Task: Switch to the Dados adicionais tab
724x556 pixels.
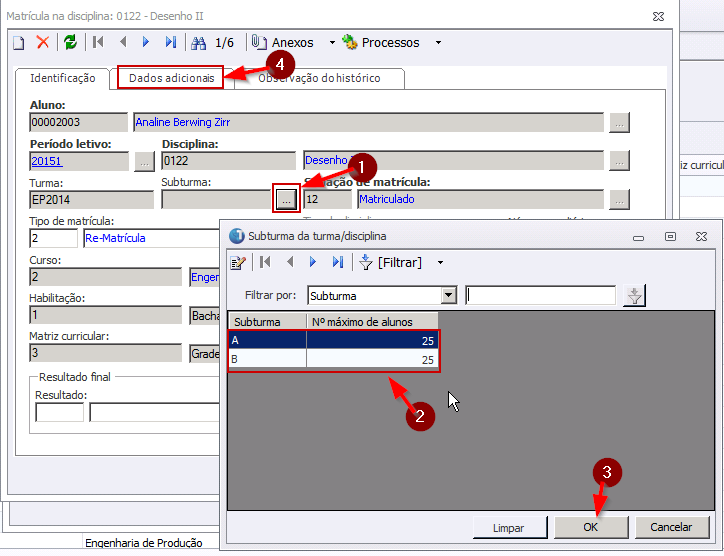Action: pyautogui.click(x=171, y=78)
